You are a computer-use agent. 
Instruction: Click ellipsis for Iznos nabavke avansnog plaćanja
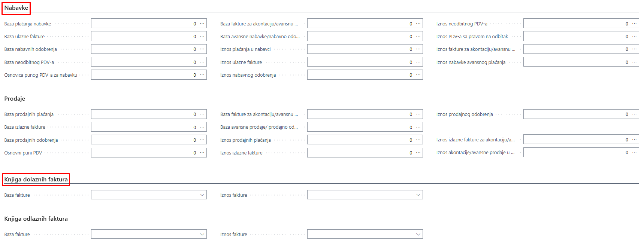coord(634,62)
